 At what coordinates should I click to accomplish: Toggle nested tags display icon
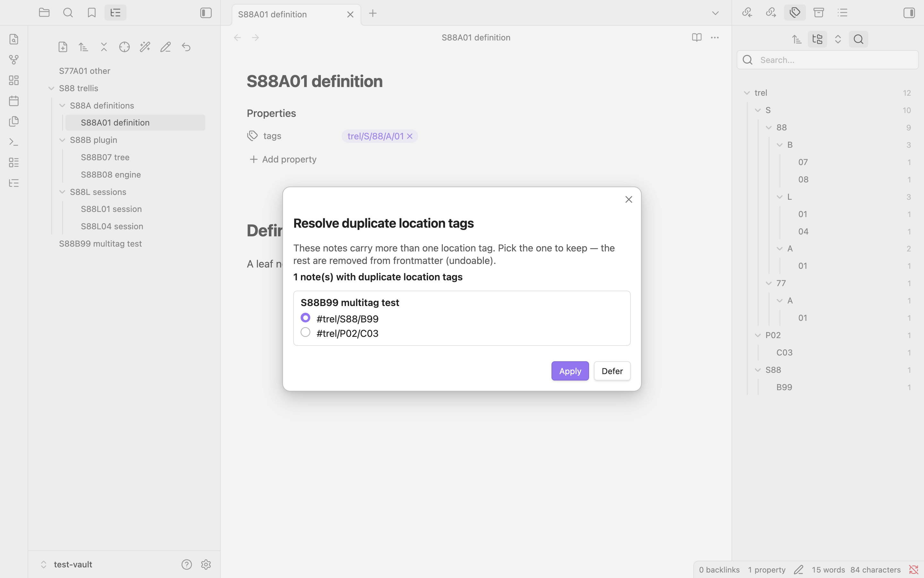pos(817,39)
